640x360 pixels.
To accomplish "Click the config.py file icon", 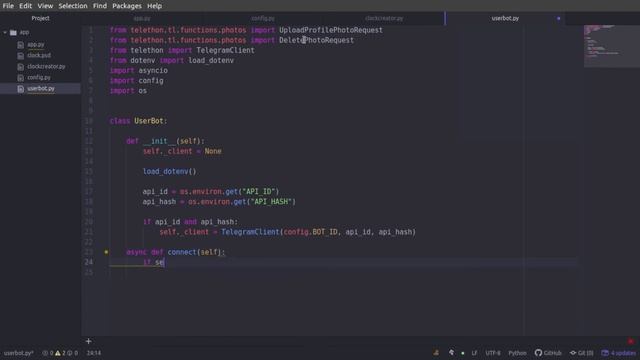I will [x=21, y=78].
